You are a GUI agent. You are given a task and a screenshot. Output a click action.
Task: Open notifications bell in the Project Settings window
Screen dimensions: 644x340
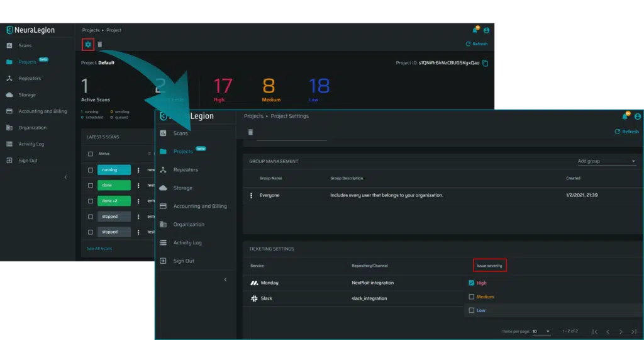coord(625,116)
